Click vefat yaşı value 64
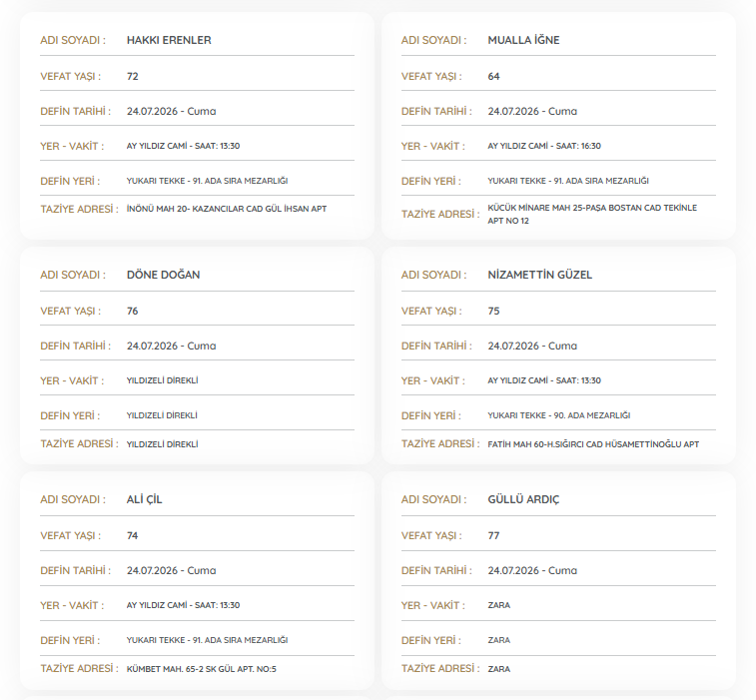This screenshot has width=756, height=700. tap(493, 76)
